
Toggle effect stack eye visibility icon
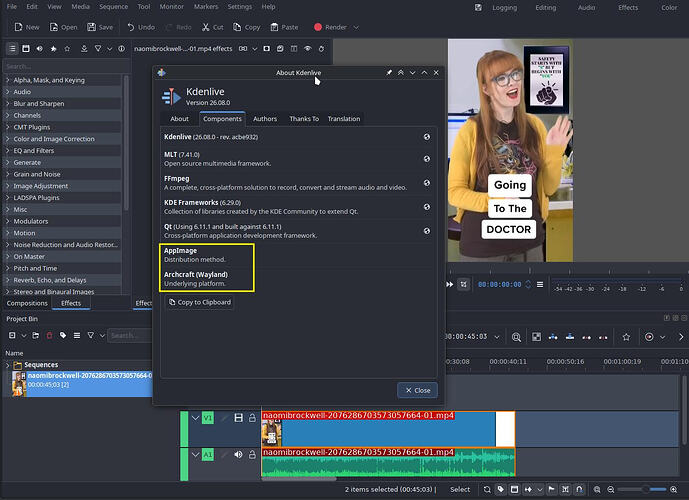point(308,49)
